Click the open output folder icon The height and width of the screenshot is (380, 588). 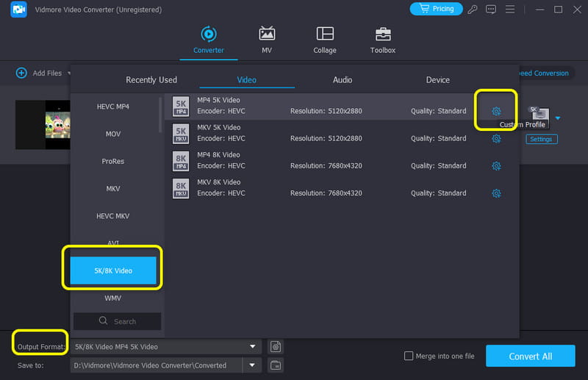276,365
